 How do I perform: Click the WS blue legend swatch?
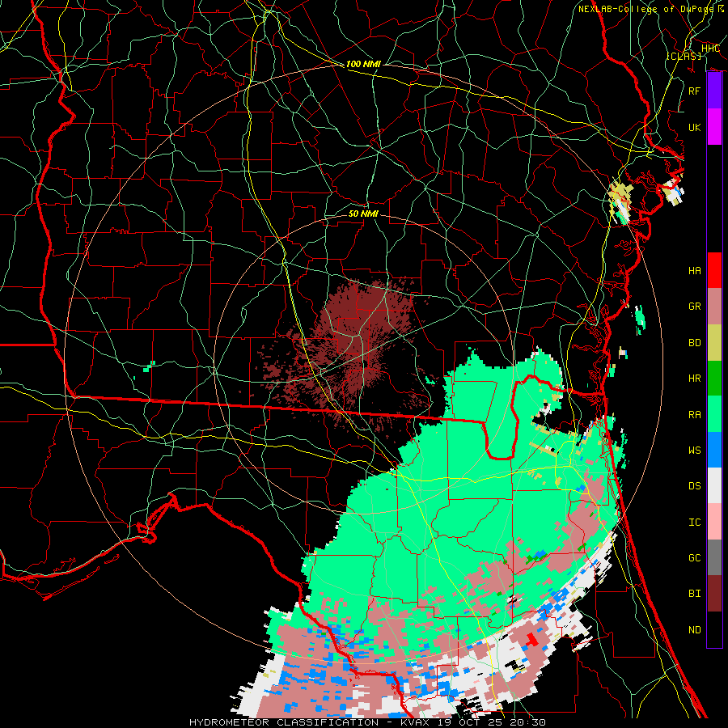[x=714, y=450]
